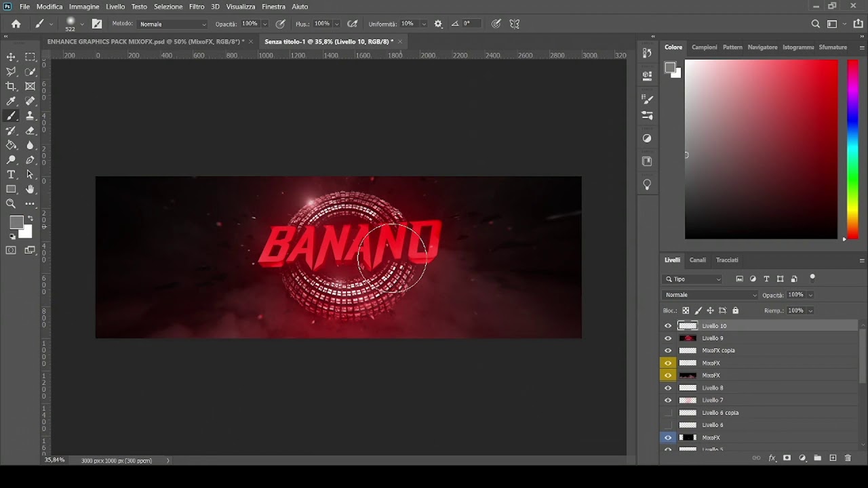The width and height of the screenshot is (868, 488).
Task: Click the add layer mask icon
Action: pos(787,458)
